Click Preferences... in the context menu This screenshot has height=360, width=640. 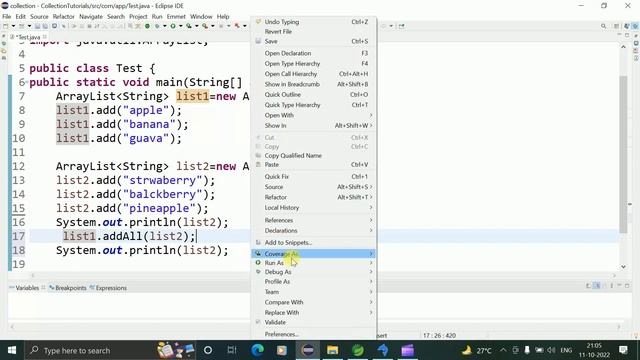pos(313,334)
